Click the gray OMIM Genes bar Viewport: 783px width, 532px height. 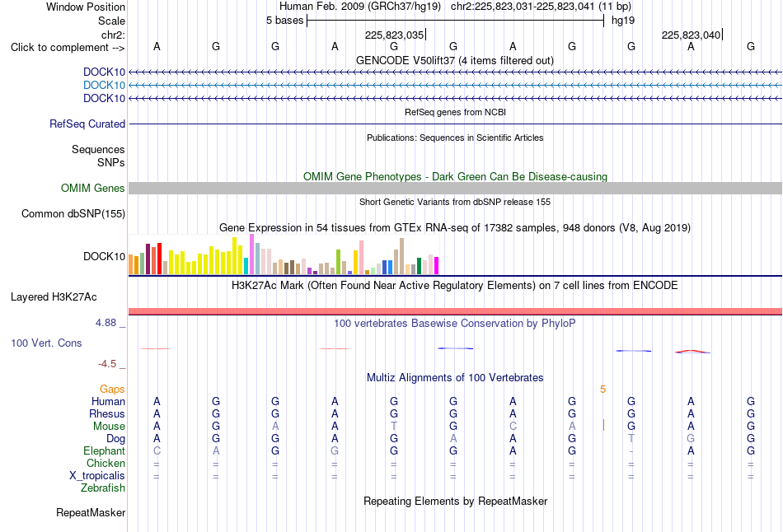coord(455,188)
